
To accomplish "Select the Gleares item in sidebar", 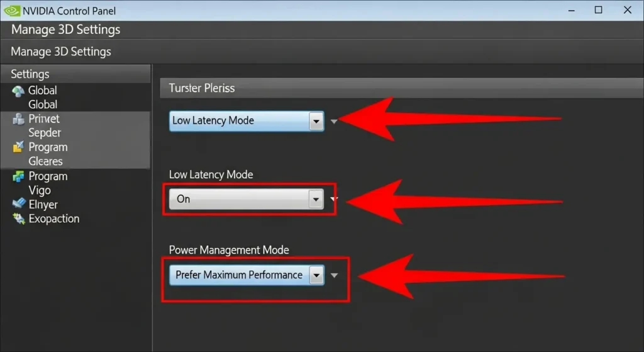I will pyautogui.click(x=45, y=161).
